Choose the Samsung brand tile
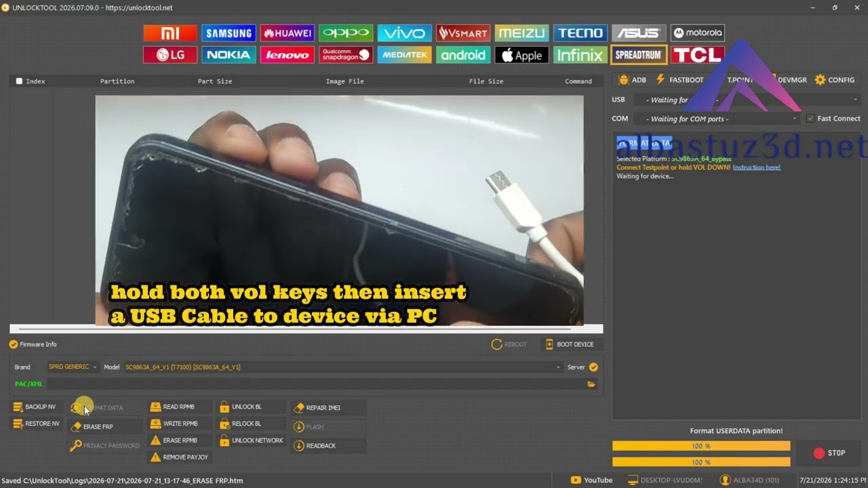 pos(229,33)
